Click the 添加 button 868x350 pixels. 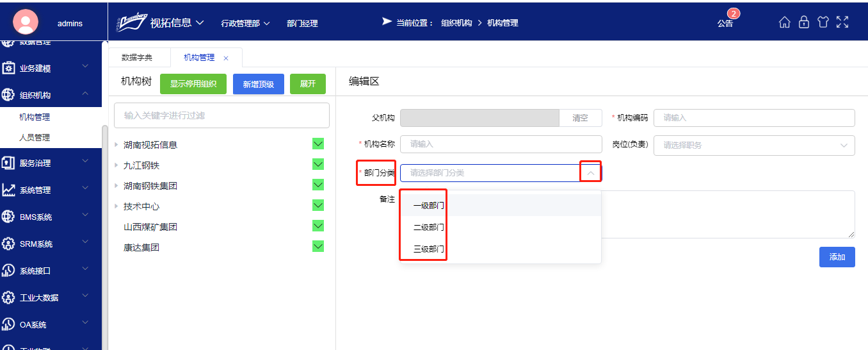click(x=837, y=256)
